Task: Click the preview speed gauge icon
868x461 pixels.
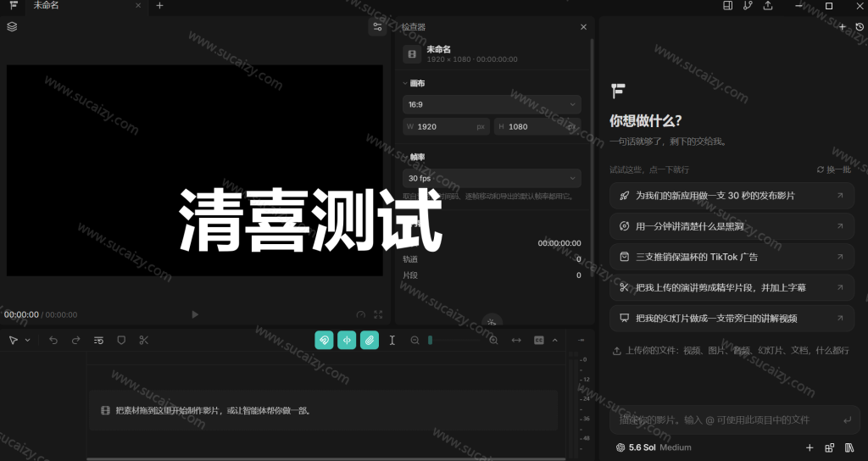Action: coord(361,314)
